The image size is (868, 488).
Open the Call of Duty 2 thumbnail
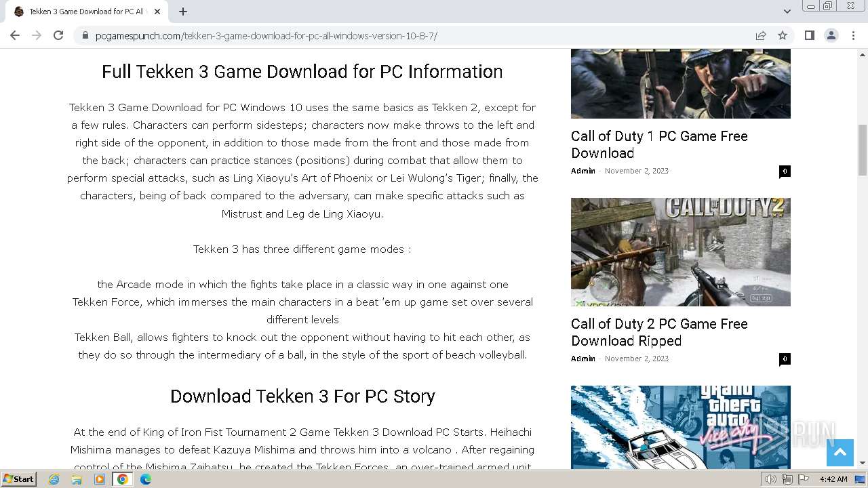pyautogui.click(x=680, y=251)
